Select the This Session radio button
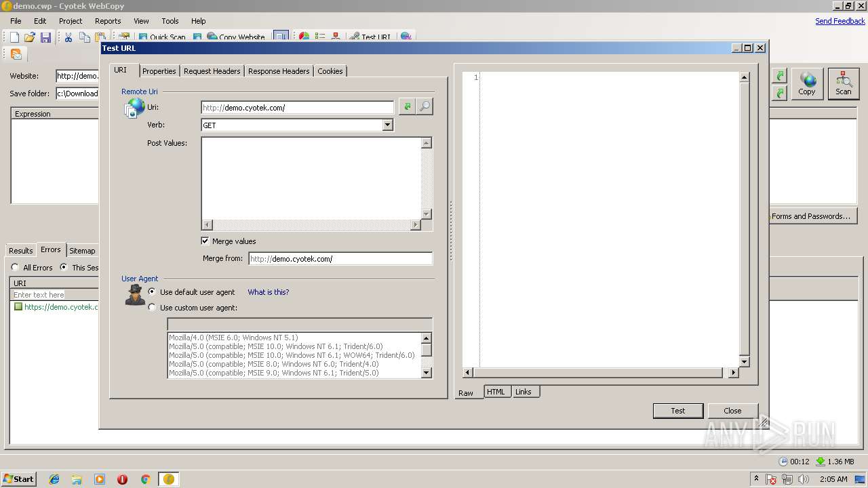The width and height of the screenshot is (868, 488). coord(64,267)
